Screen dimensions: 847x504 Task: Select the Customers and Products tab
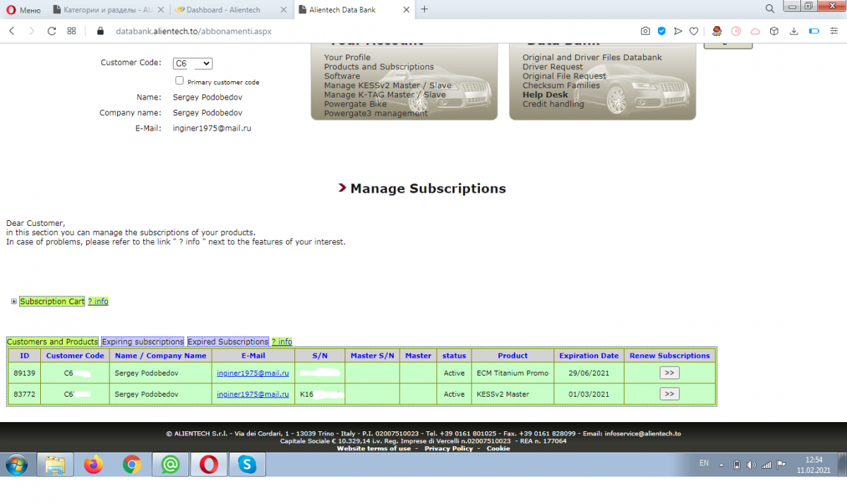(x=52, y=342)
